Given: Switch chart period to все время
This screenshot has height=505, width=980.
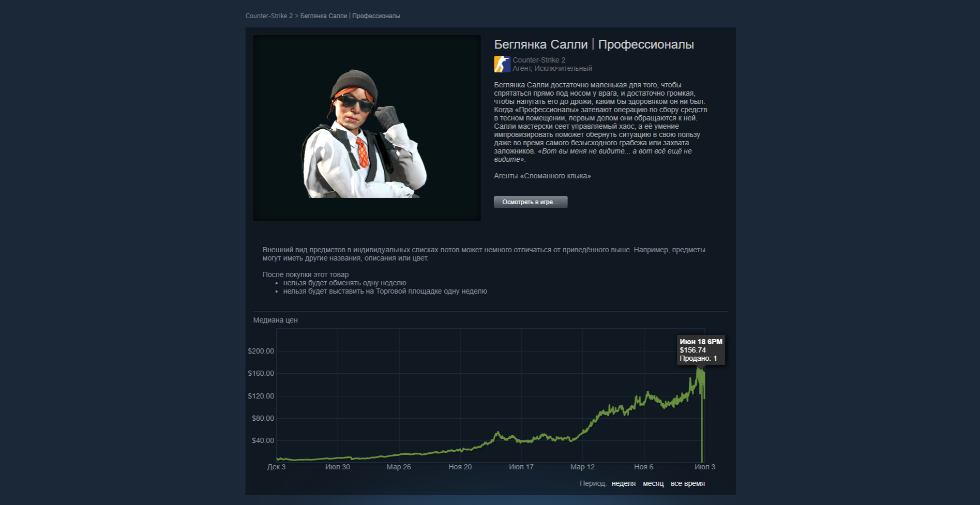Looking at the screenshot, I should click(x=688, y=484).
